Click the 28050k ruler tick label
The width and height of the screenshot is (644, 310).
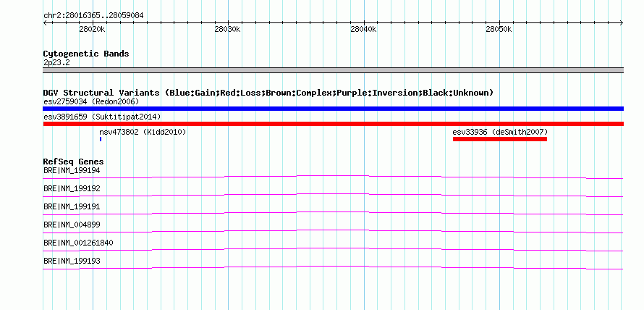tap(499, 29)
